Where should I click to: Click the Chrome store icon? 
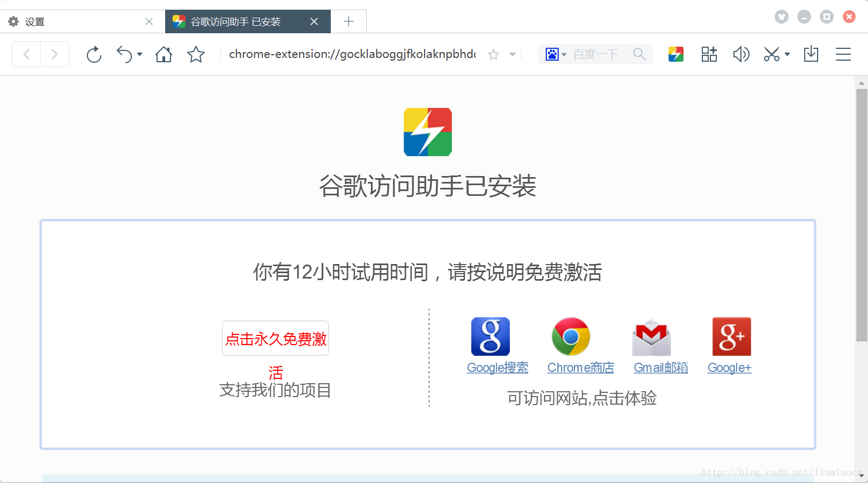(x=571, y=336)
